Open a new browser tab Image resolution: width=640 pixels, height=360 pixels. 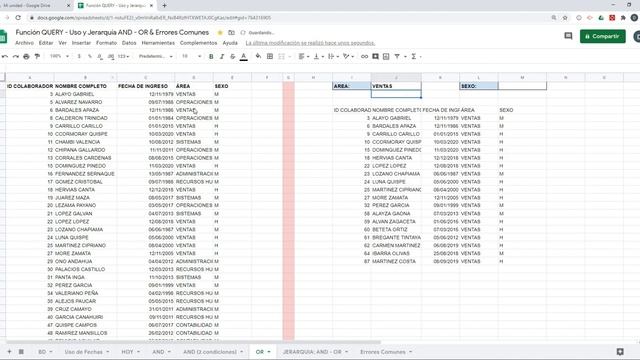pyautogui.click(x=164, y=6)
